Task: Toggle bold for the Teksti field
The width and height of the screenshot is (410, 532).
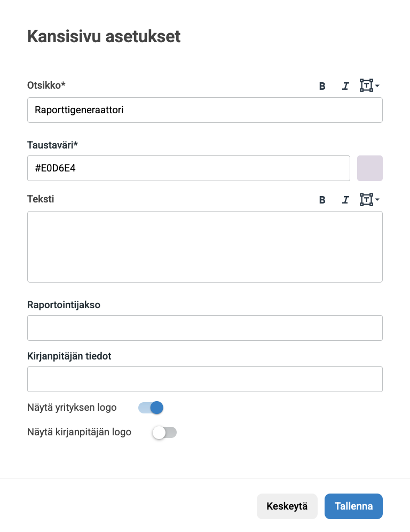Action: click(x=322, y=200)
